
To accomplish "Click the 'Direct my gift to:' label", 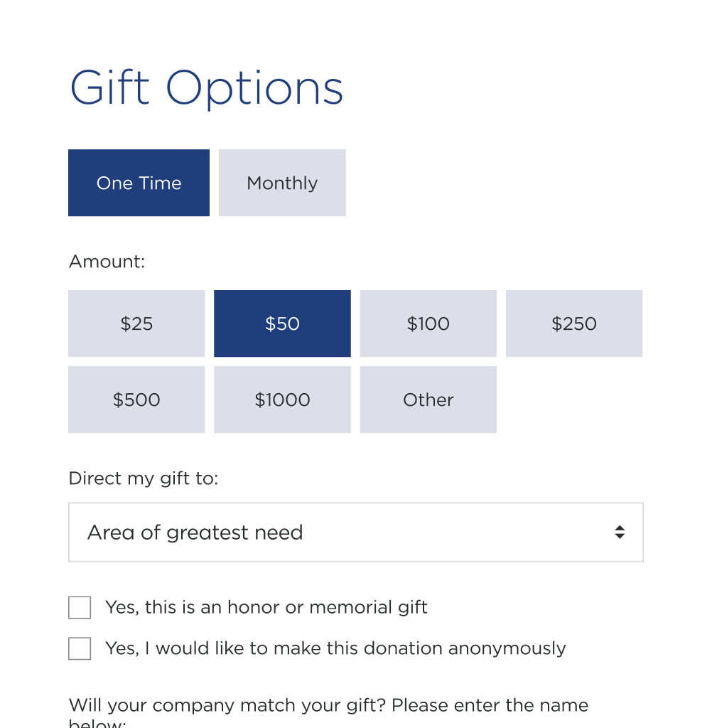I will click(x=144, y=478).
